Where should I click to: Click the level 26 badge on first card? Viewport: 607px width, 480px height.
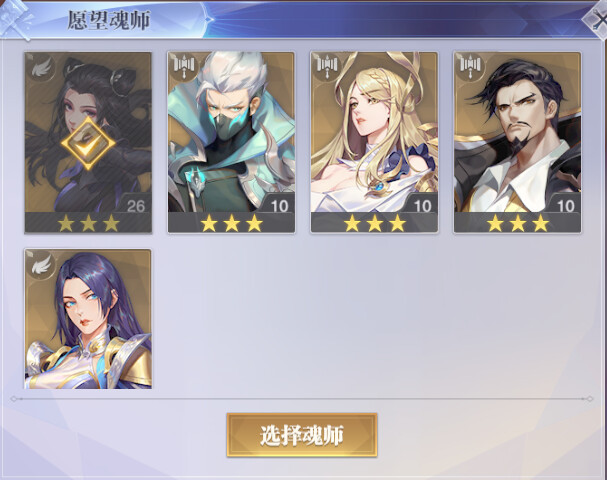tap(135, 204)
